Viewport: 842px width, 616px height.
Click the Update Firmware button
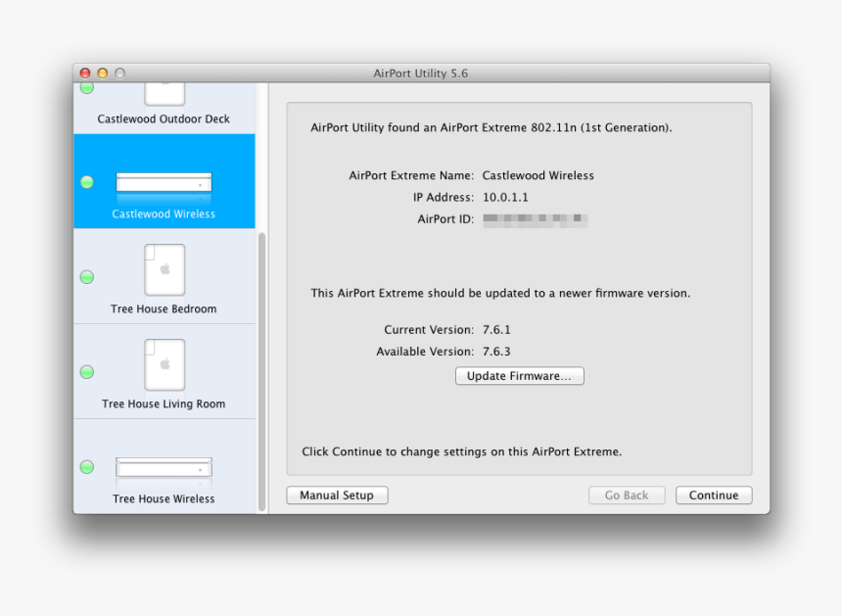[519, 376]
